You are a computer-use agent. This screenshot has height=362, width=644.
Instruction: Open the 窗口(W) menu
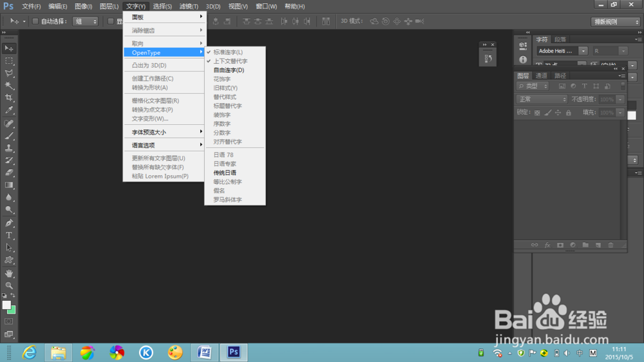[x=266, y=6]
